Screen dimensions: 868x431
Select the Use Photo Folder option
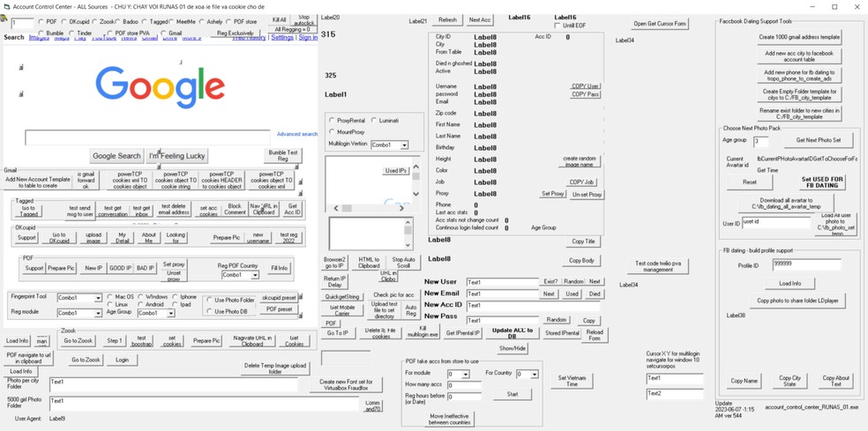tap(210, 300)
